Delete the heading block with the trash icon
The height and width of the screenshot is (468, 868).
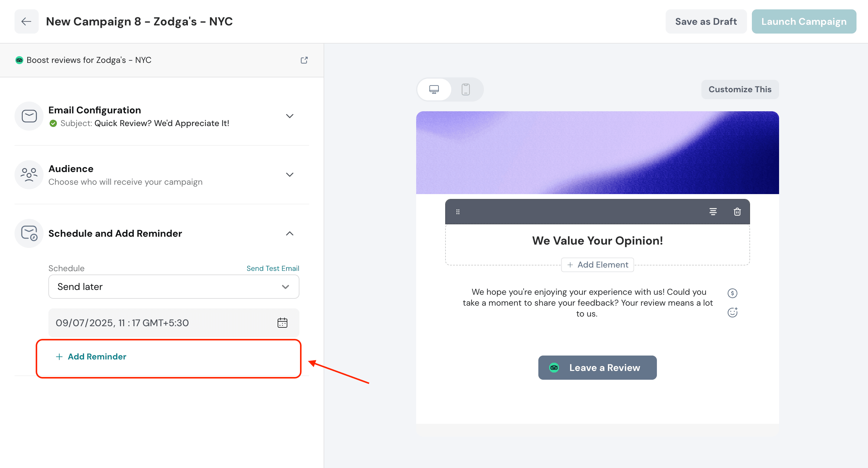737,212
